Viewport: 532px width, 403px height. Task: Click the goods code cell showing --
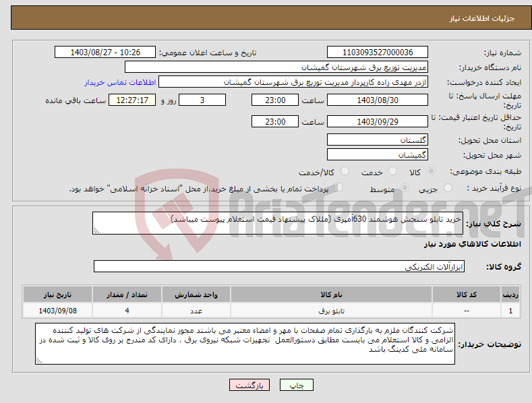click(467, 311)
